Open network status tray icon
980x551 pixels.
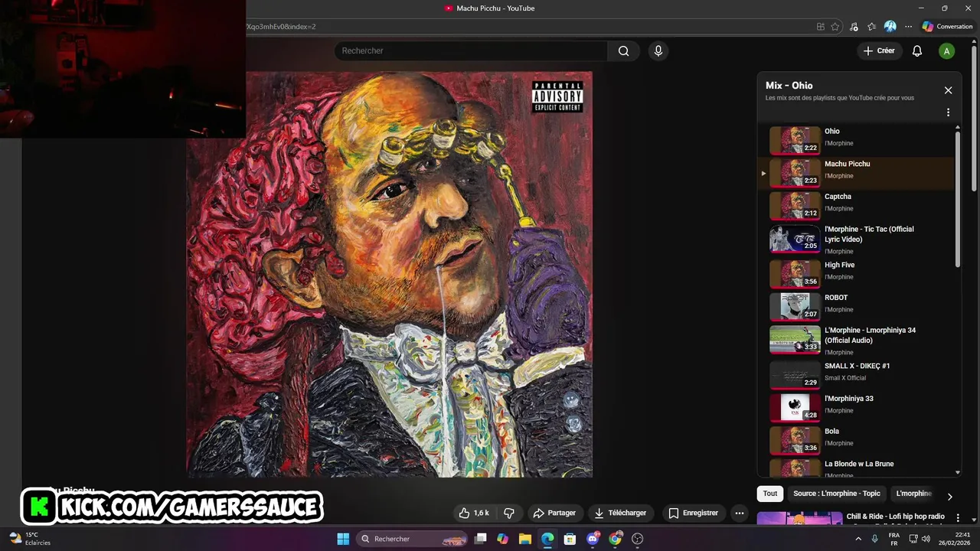click(912, 539)
